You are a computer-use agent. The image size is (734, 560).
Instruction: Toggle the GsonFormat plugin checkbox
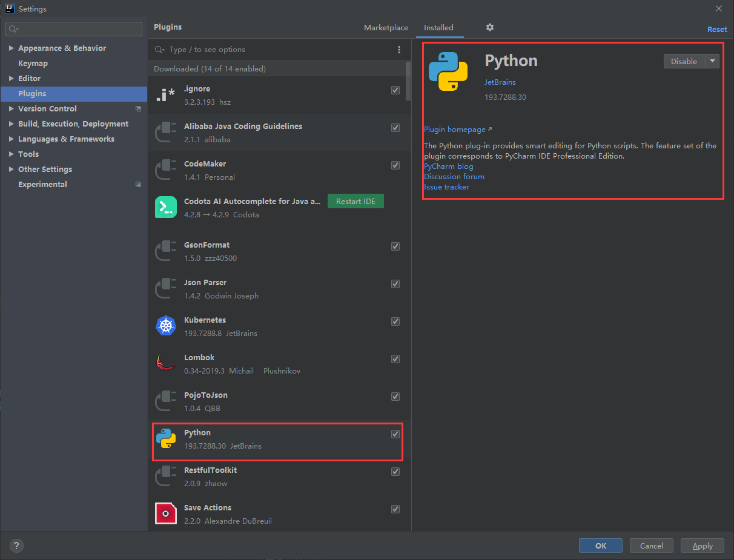[395, 246]
